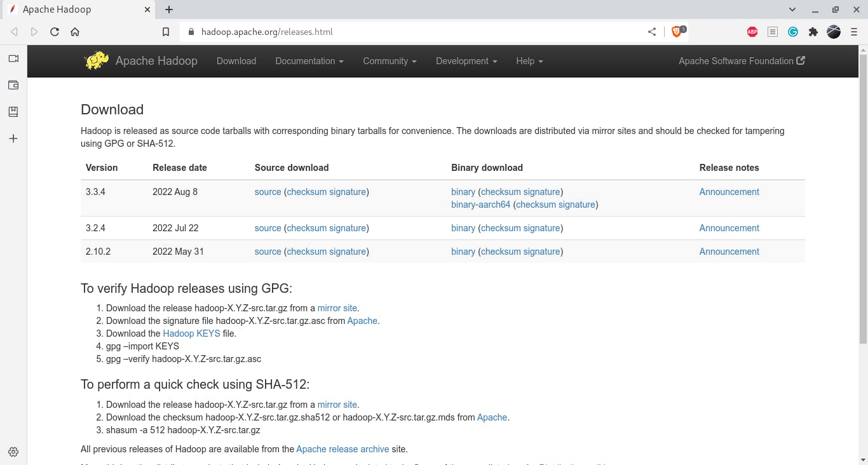This screenshot has width=868, height=465.
Task: Open Announcement for version 3.2.4
Action: (729, 228)
